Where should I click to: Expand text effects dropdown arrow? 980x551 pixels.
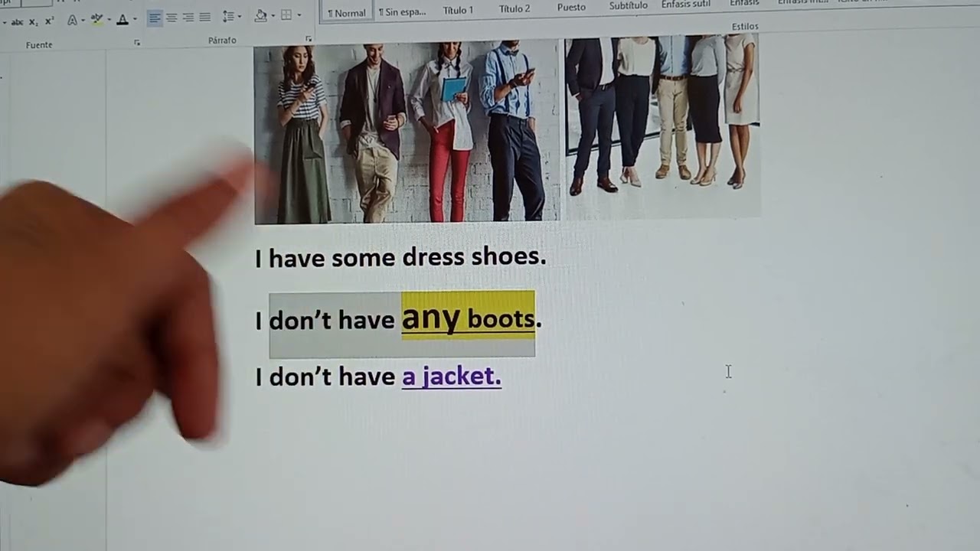84,20
